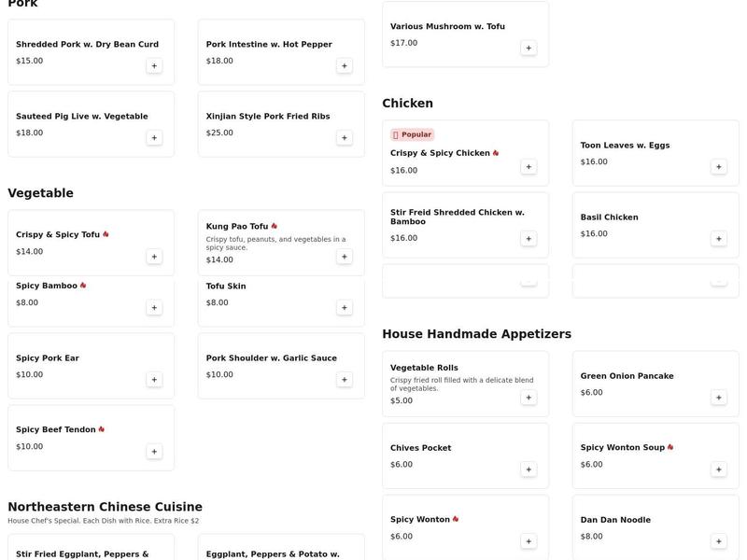Add Crispy & Spicy Chicken to order
The height and width of the screenshot is (560, 747).
click(528, 165)
